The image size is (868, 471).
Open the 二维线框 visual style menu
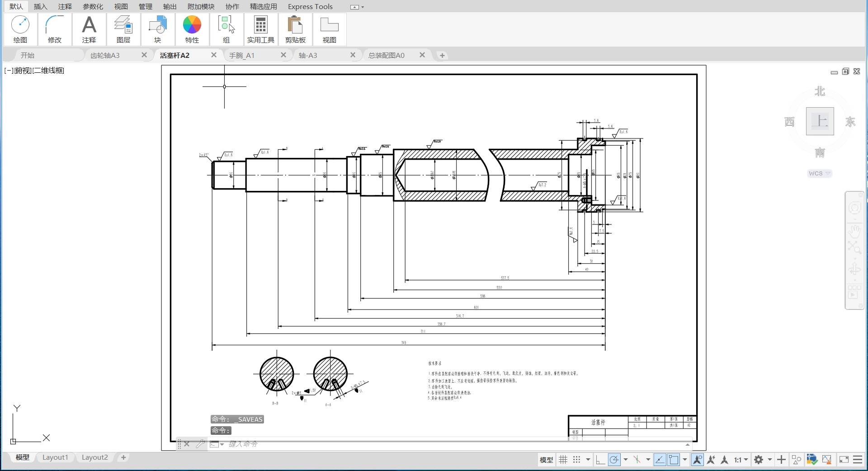[x=49, y=71]
